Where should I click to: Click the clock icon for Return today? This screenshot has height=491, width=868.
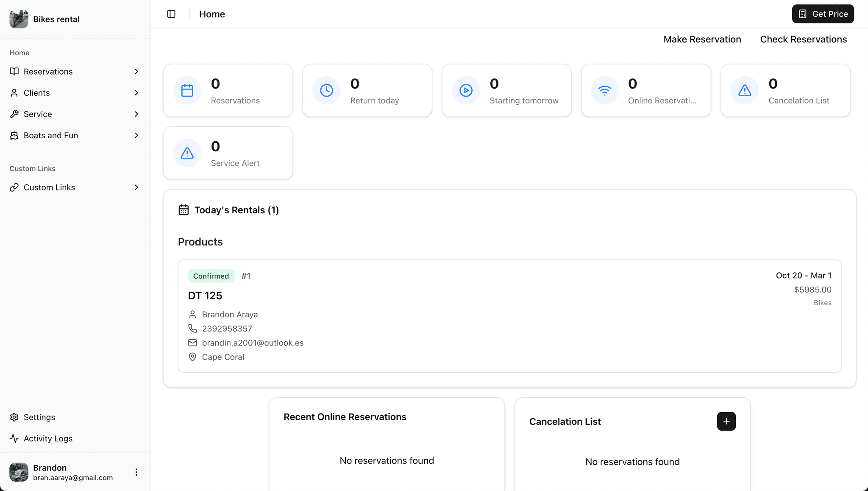[326, 90]
